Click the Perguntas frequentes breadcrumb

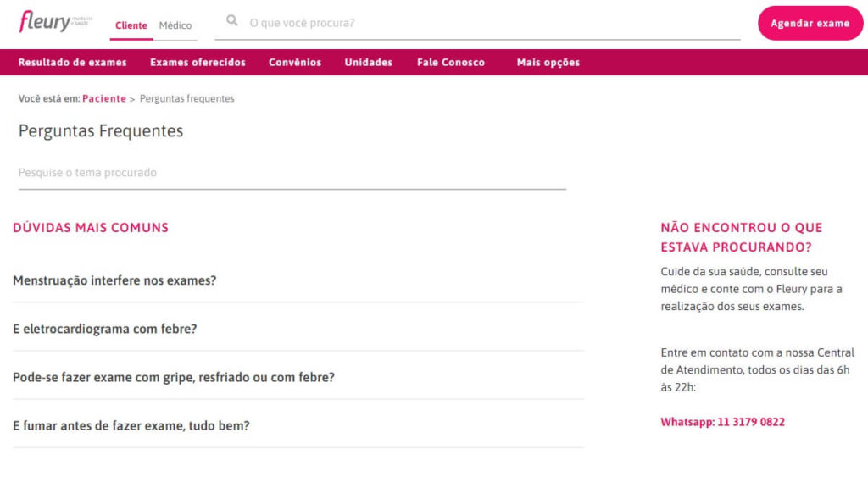(186, 99)
